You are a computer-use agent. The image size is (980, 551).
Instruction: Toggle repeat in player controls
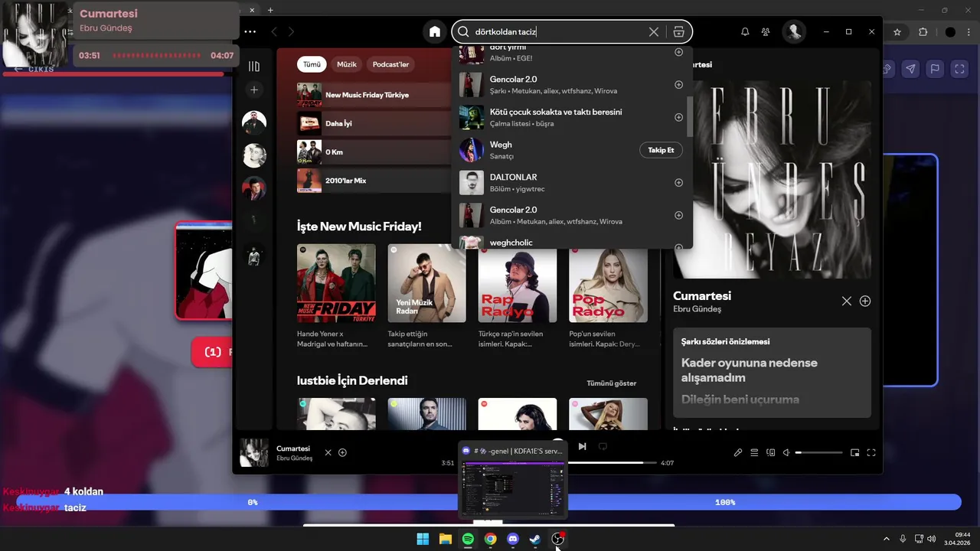(x=603, y=446)
